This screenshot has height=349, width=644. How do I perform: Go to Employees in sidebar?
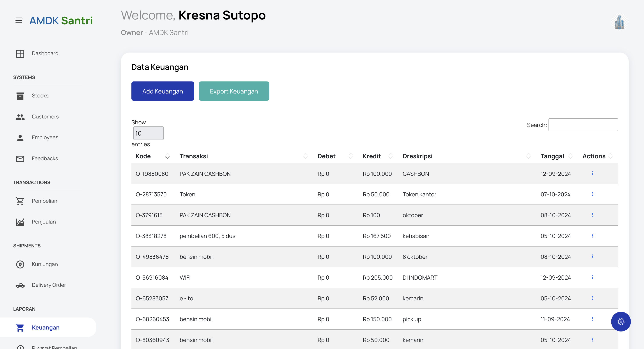(45, 138)
